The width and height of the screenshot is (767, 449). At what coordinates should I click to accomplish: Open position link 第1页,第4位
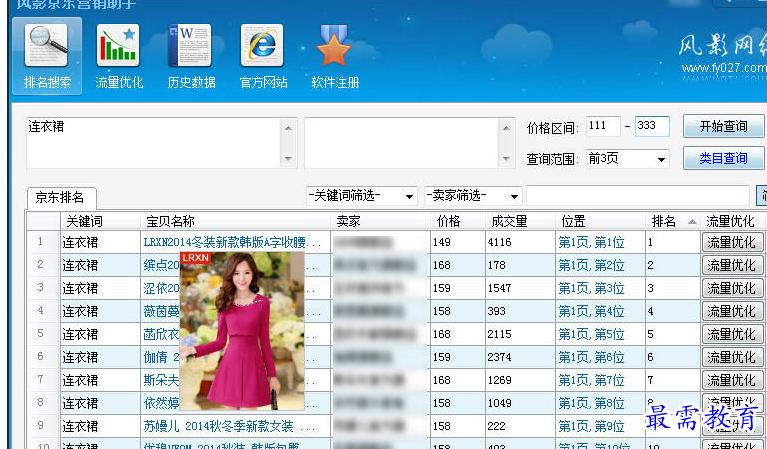pos(591,311)
